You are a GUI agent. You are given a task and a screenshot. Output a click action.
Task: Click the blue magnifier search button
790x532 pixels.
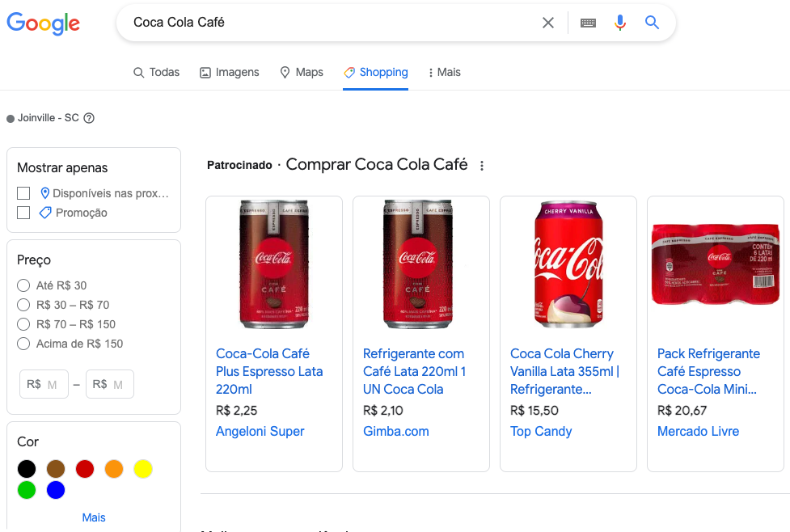652,22
